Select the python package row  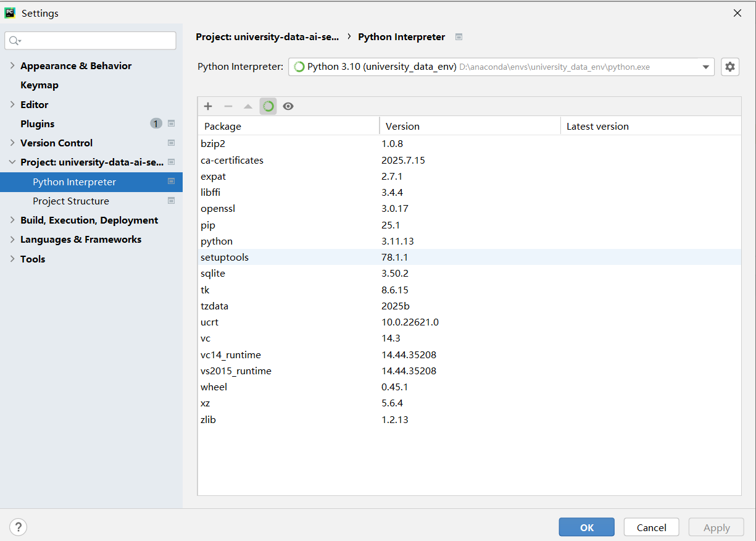point(470,241)
